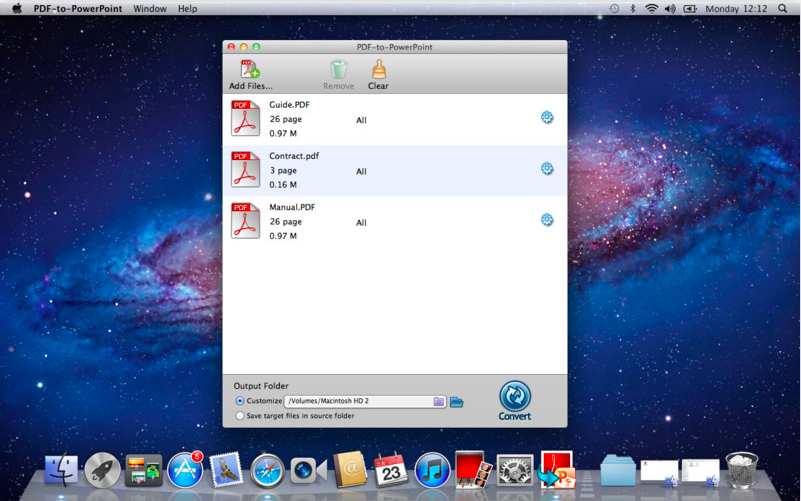This screenshot has height=501, width=801.
Task: Click the volume icon in menu bar
Action: tap(670, 8)
